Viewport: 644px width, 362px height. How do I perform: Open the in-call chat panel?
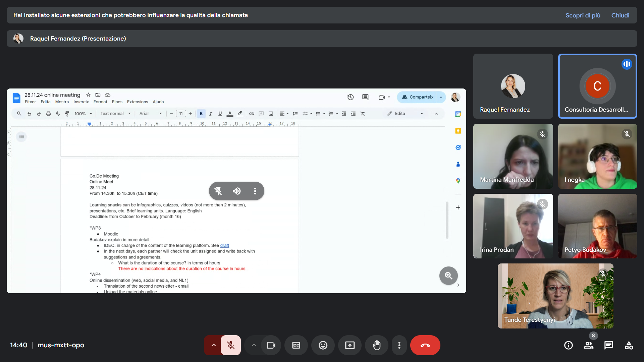(608, 345)
